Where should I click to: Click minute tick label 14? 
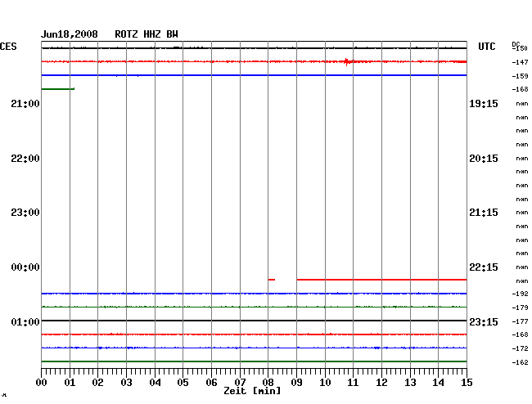point(438,383)
